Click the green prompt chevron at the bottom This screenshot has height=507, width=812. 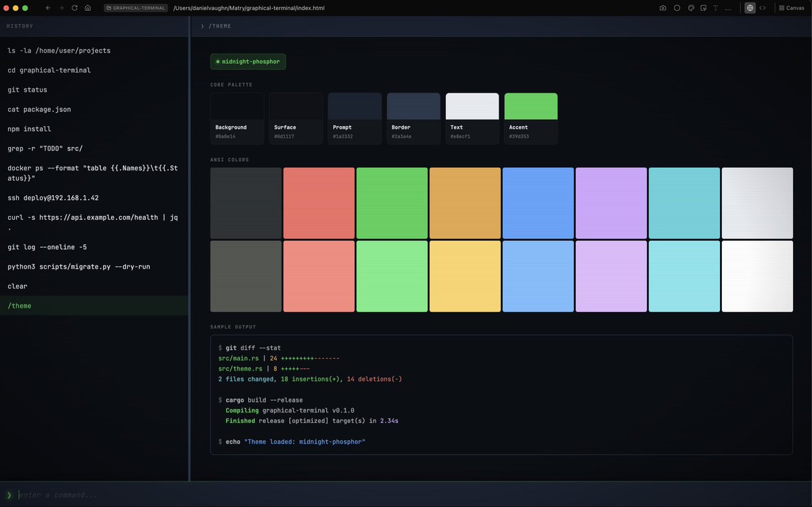(x=9, y=495)
